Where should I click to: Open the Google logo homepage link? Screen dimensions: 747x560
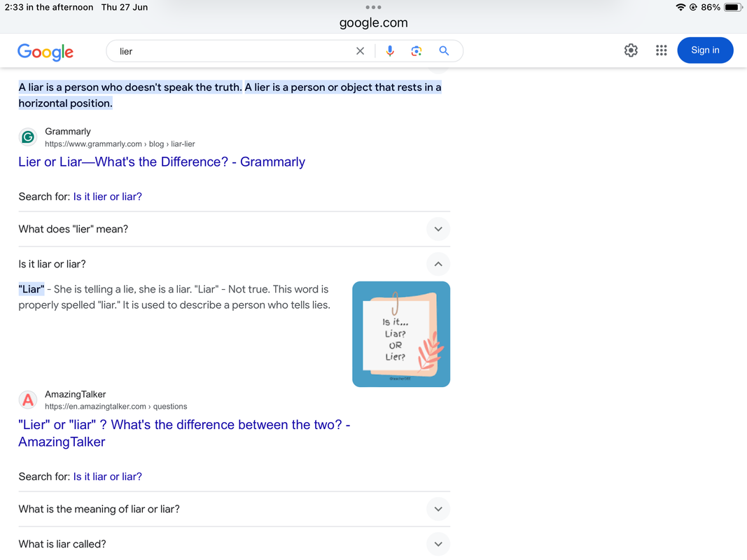tap(46, 51)
